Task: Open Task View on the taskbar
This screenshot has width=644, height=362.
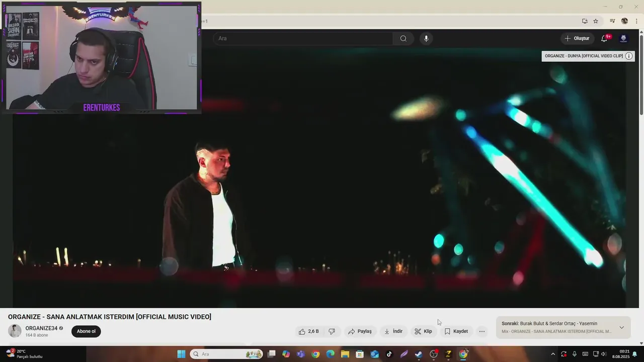Action: (272, 354)
